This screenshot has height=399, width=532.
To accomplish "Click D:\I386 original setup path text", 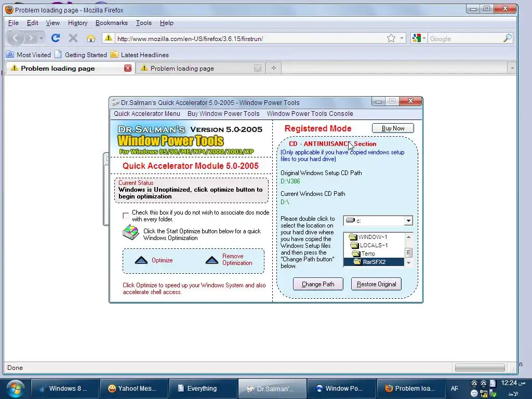I will pos(290,181).
